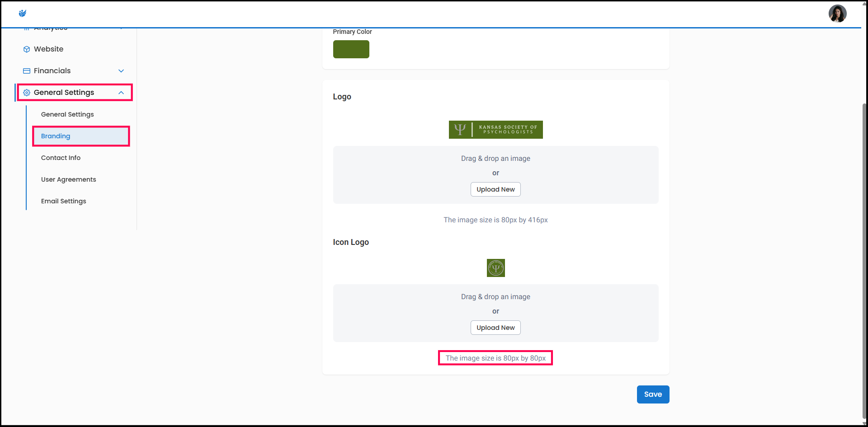Click the Kansas Society of Psychologists logo image

(495, 130)
